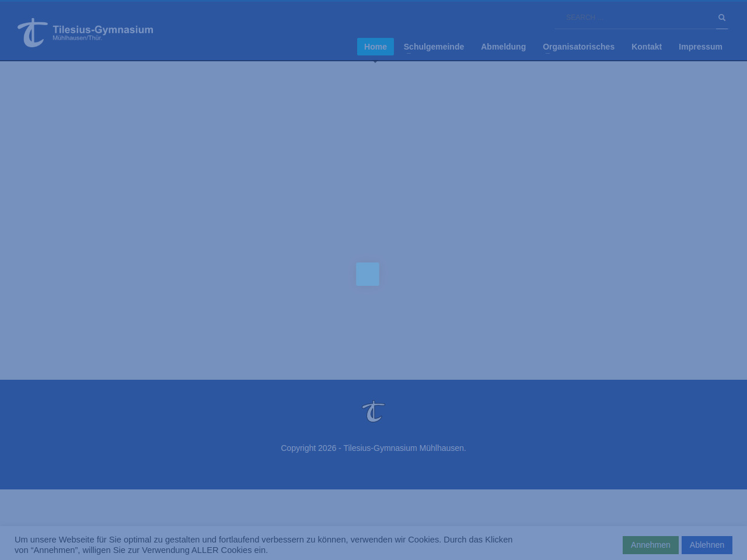Screen dimensions: 747x560
Task: Click the underline mark beneath Organisatorisches
Action: coord(547,54)
